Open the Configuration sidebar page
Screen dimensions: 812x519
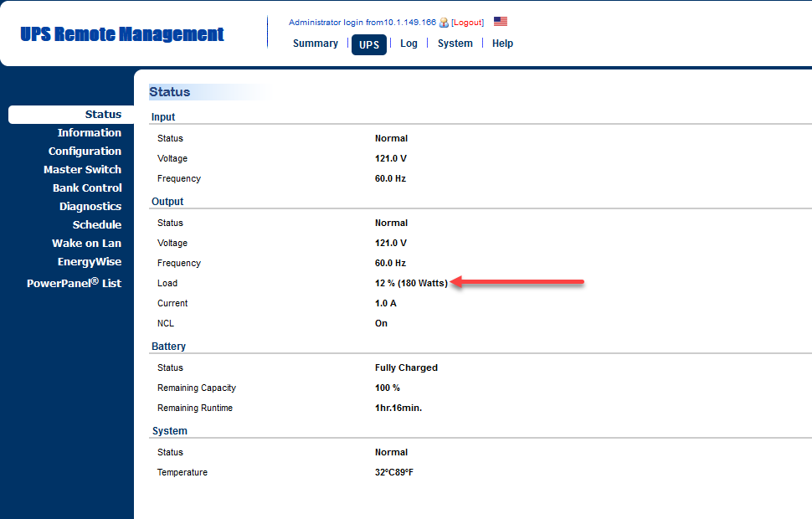pyautogui.click(x=85, y=152)
